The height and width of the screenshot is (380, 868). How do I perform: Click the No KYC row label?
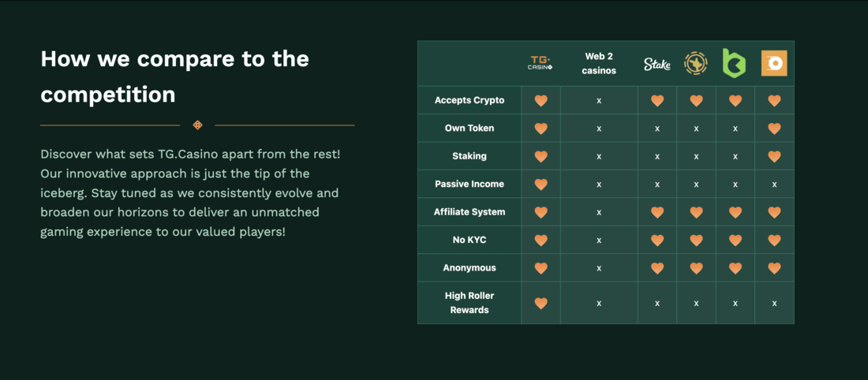tap(470, 240)
